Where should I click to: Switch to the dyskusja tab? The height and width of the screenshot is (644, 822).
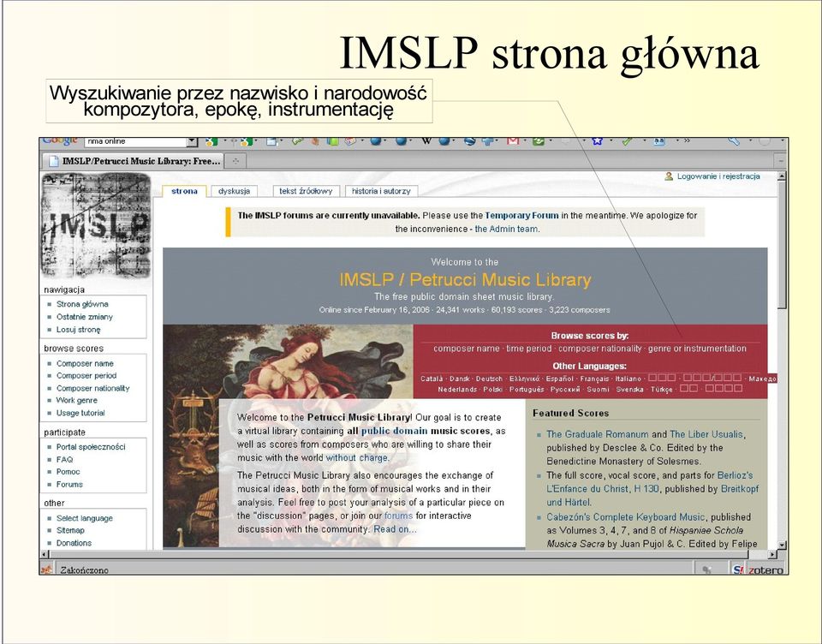click(235, 191)
